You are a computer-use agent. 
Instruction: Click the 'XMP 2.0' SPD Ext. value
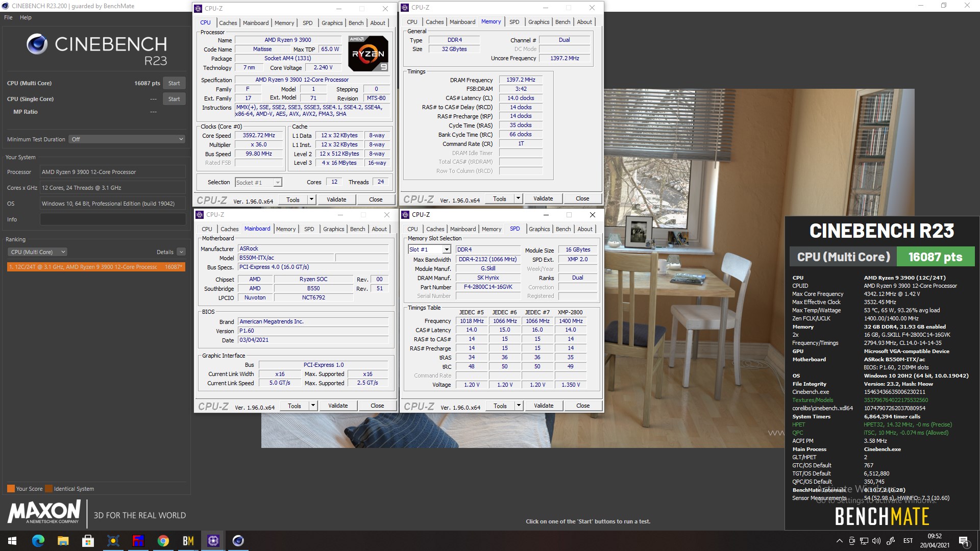point(577,259)
